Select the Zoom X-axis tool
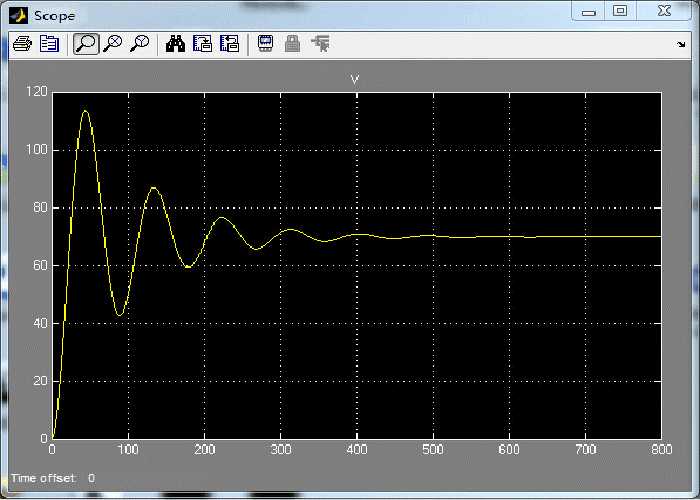Screen dimensions: 700x500 (113, 44)
